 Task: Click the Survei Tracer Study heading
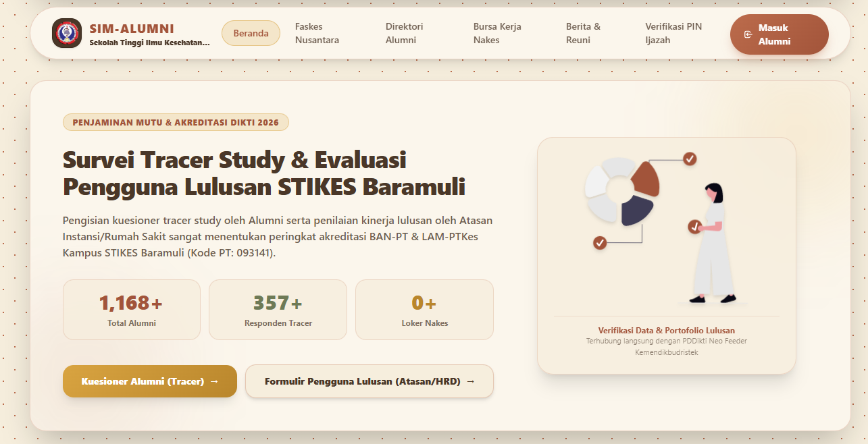(264, 173)
